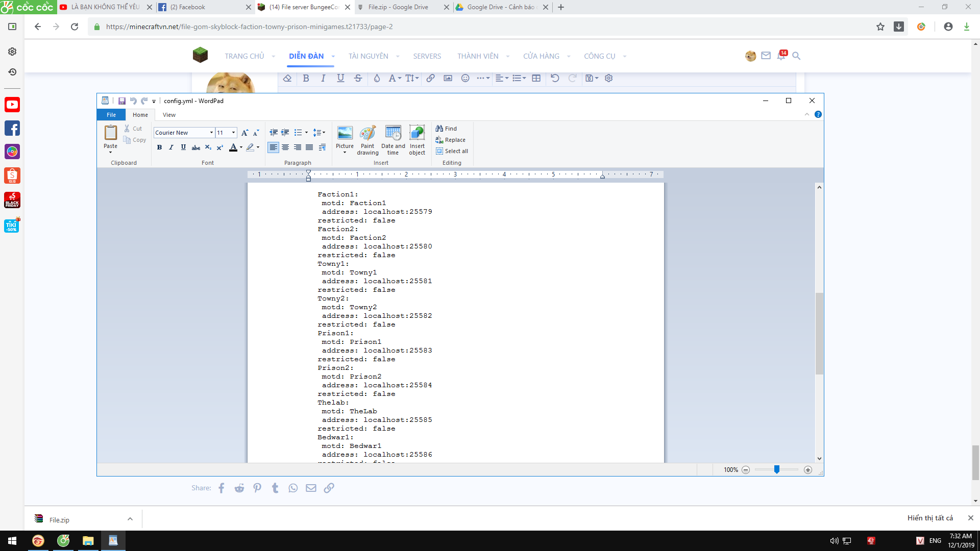Viewport: 980px width, 551px height.
Task: Toggle Italic formatting in WordPad
Action: tap(171, 147)
